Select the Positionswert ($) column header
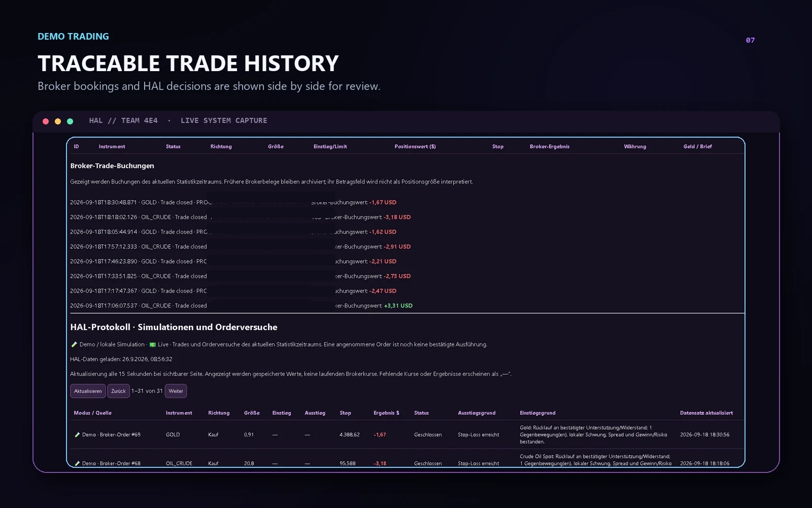Screen dimensions: 812x508 (x=415, y=146)
